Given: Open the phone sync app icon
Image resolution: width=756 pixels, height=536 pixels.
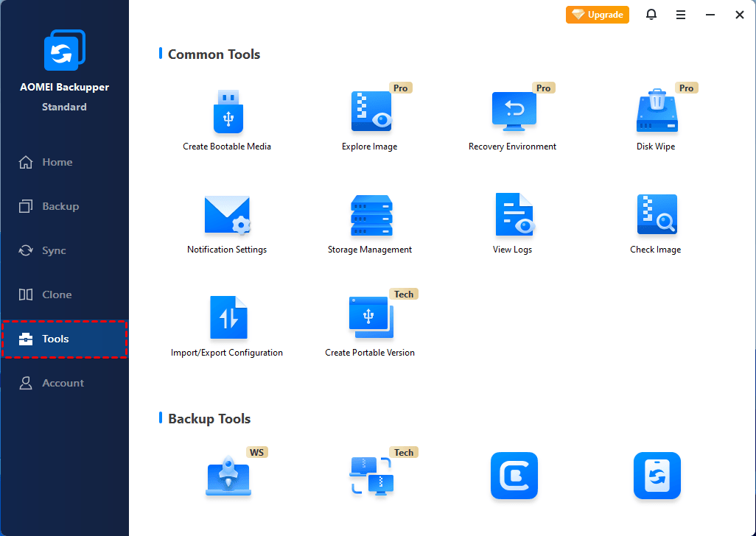Looking at the screenshot, I should coord(657,476).
